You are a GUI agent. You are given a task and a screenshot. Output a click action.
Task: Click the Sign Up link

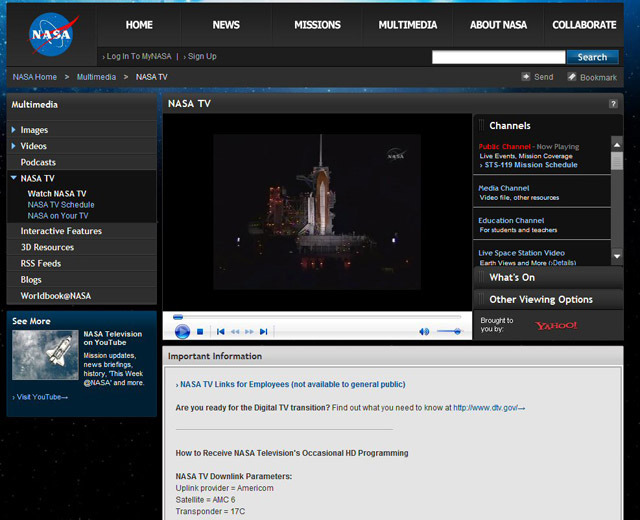coord(202,56)
